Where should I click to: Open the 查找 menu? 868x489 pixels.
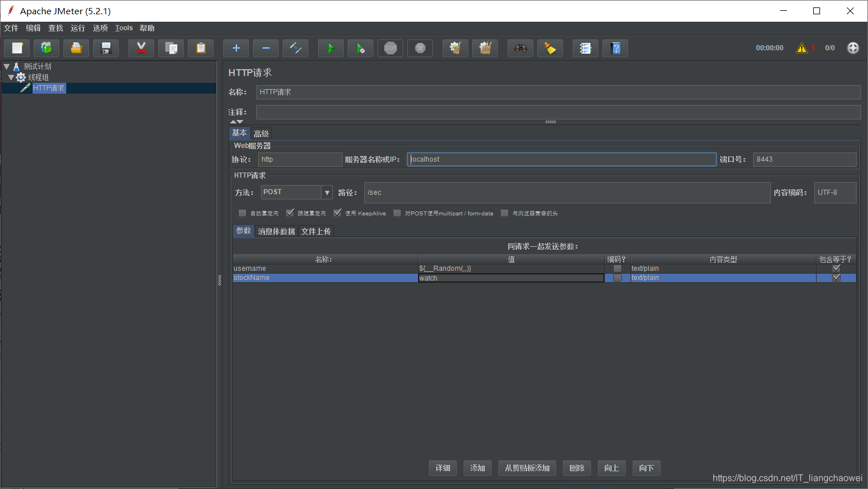[55, 28]
